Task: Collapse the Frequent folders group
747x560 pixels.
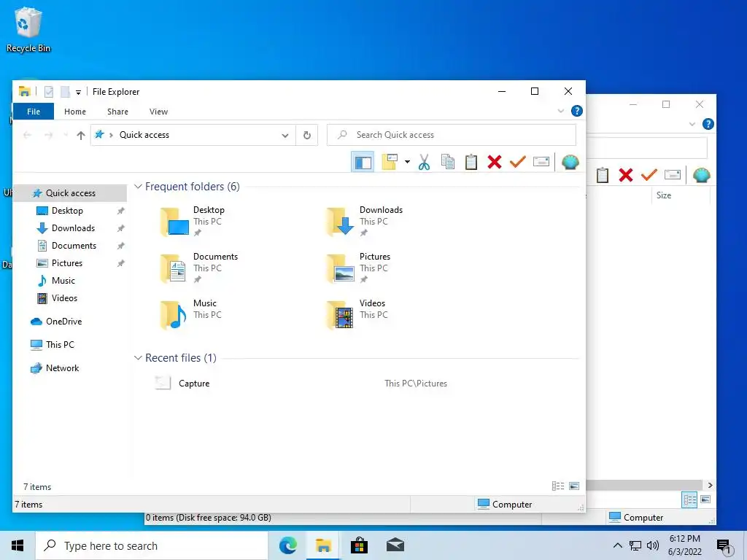Action: pyautogui.click(x=138, y=187)
